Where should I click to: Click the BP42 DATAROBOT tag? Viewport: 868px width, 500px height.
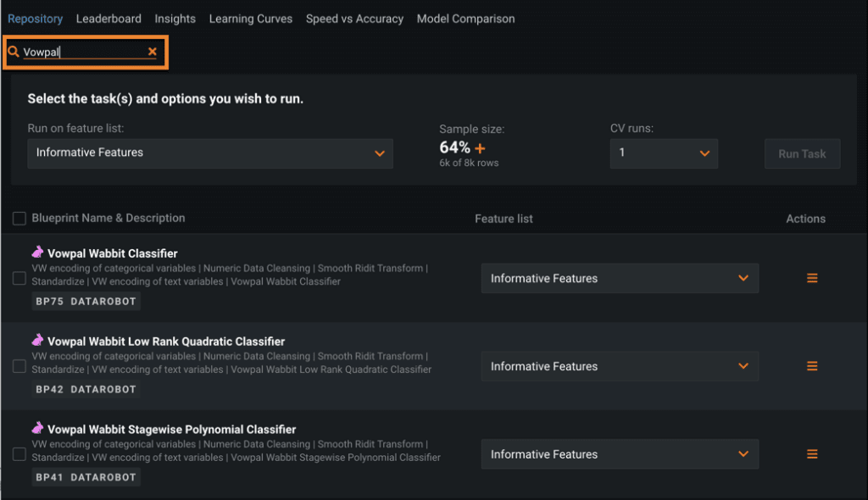click(86, 389)
